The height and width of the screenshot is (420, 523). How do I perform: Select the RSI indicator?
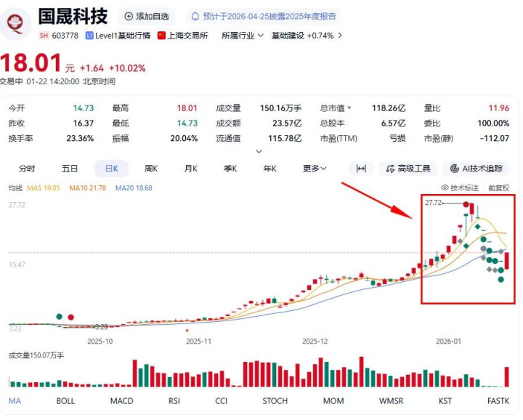174,400
